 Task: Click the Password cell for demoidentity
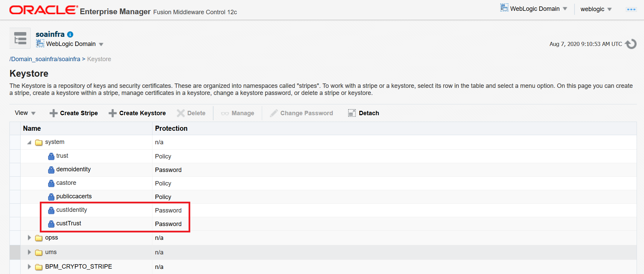click(x=168, y=170)
